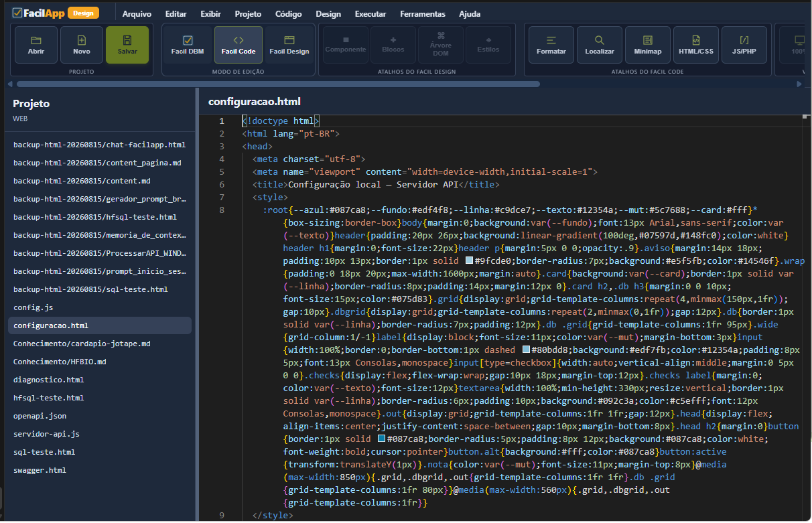Toggle the Minimap tool
The image size is (812, 523).
648,45
